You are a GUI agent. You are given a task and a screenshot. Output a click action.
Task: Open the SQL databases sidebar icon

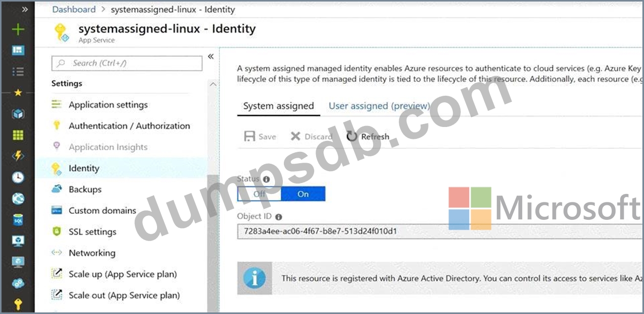pos(18,220)
